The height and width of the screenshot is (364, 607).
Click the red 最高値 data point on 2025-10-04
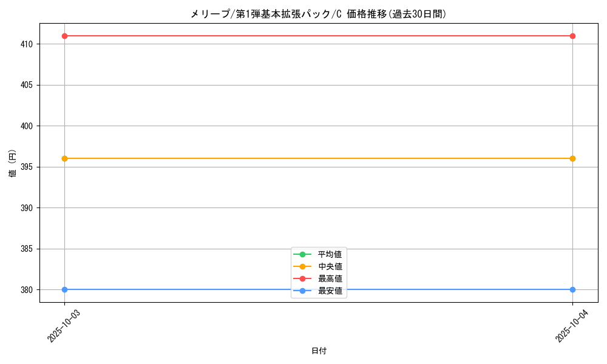[572, 36]
